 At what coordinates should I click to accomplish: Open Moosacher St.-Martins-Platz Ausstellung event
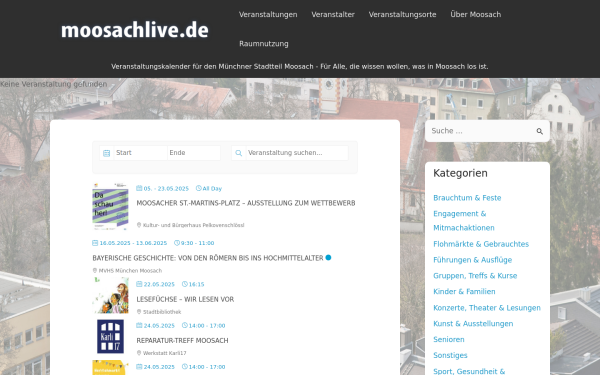246,203
